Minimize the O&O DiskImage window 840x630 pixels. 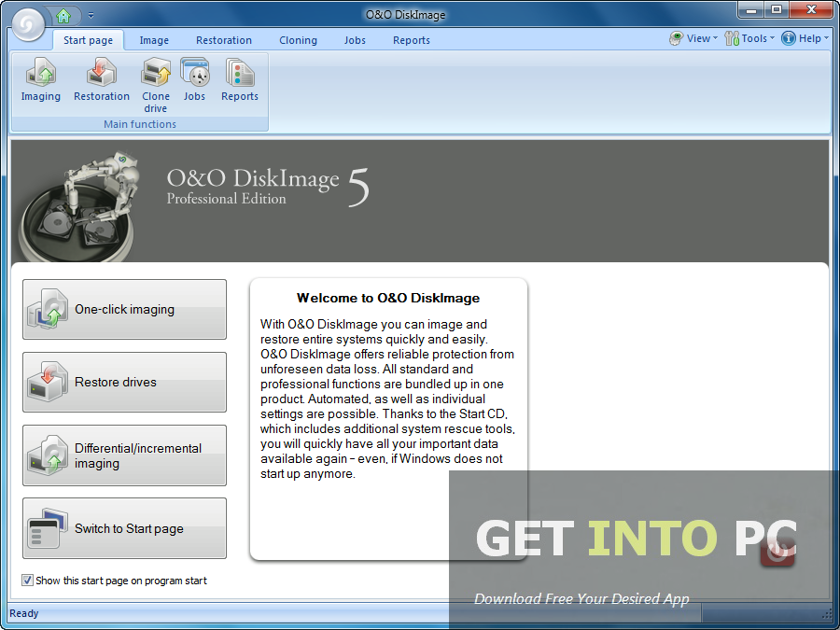pyautogui.click(x=751, y=9)
